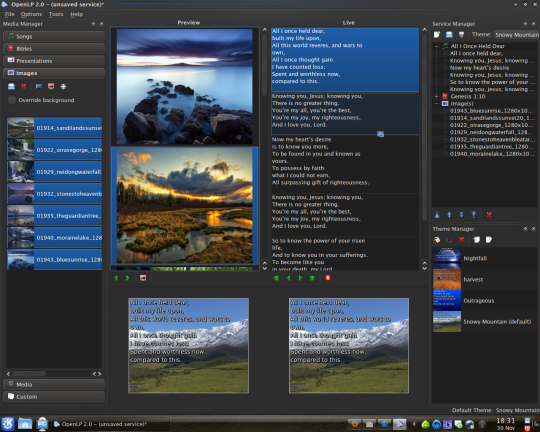540x432 pixels.
Task: Select Images section in Media Manager
Action: 54,73
